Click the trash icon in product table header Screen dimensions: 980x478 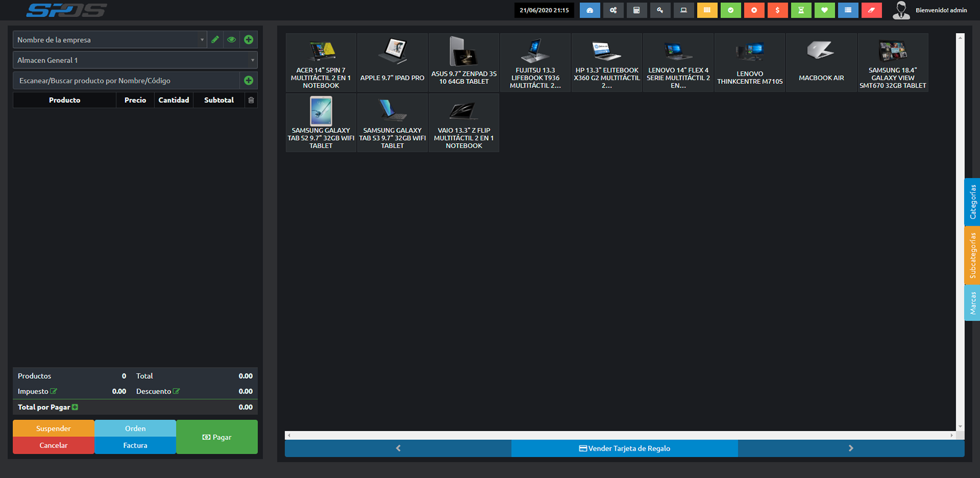click(x=251, y=100)
